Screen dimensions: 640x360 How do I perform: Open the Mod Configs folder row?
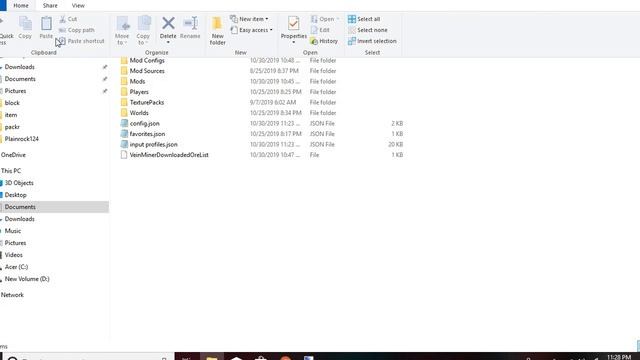coord(261,60)
